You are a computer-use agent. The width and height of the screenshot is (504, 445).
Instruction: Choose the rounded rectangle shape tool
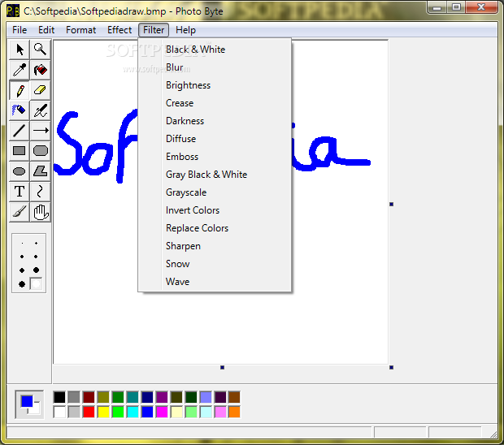pos(40,151)
